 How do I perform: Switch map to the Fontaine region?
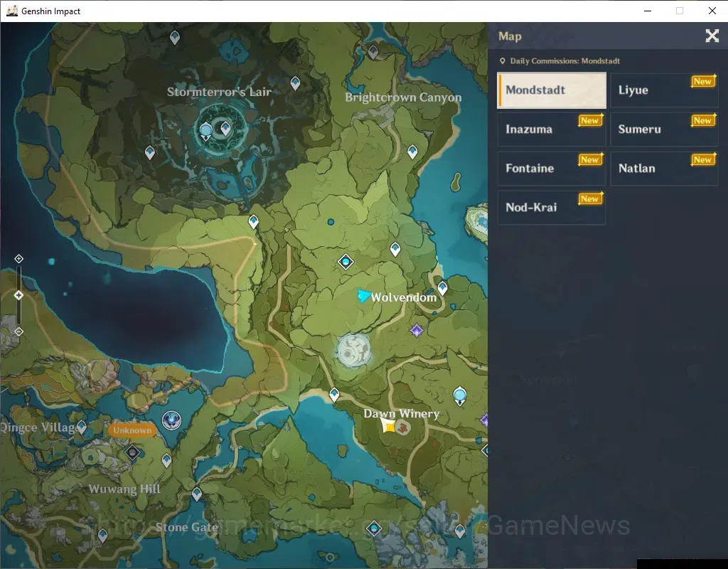coord(552,168)
